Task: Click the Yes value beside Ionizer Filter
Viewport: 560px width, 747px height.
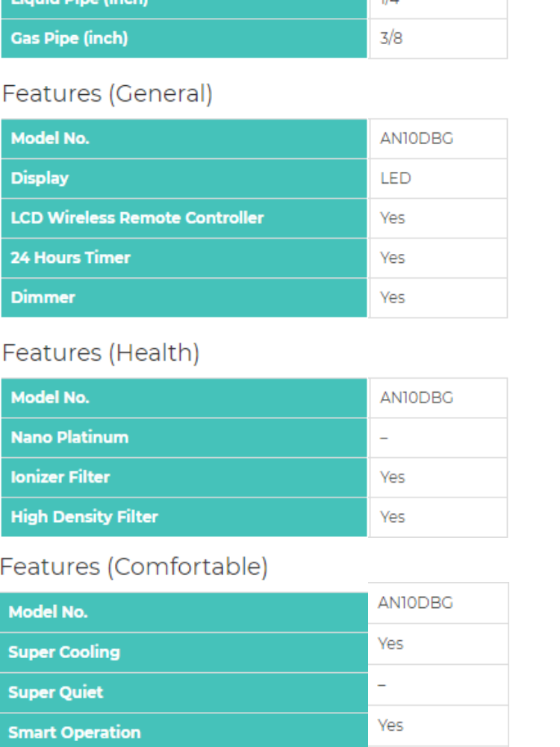Action: (392, 477)
